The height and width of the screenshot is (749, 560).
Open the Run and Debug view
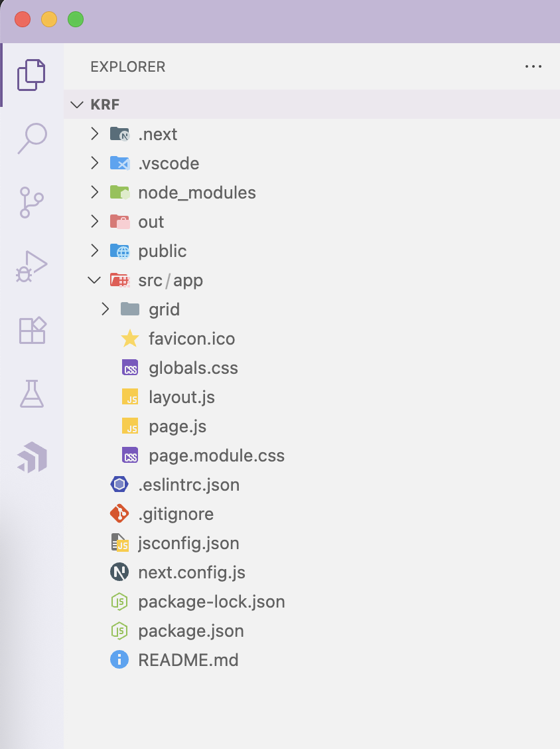click(x=32, y=266)
